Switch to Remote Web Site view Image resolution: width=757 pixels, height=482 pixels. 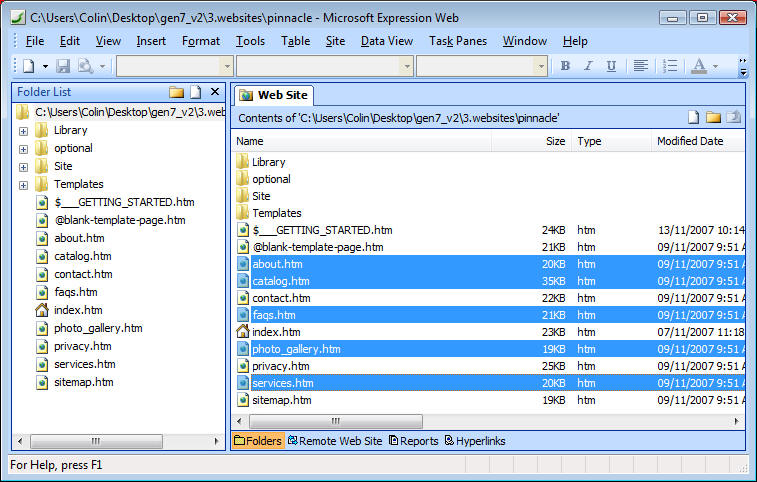click(335, 441)
